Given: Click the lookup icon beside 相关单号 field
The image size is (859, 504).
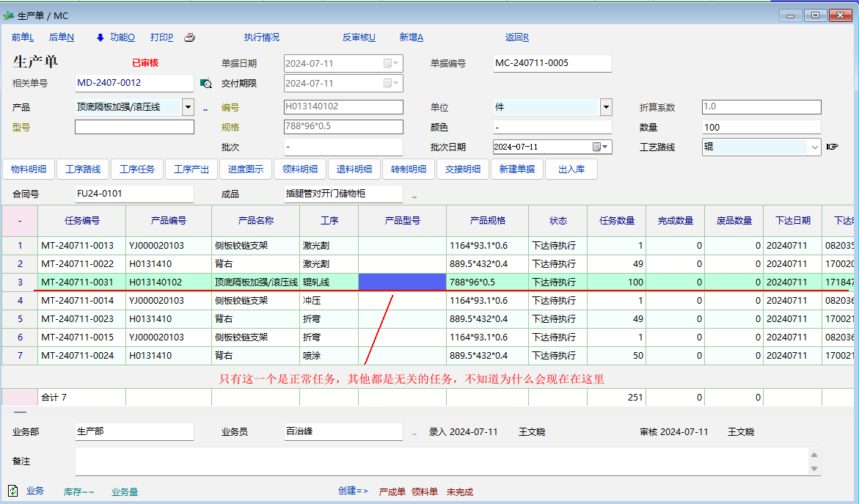Looking at the screenshot, I should pyautogui.click(x=206, y=84).
